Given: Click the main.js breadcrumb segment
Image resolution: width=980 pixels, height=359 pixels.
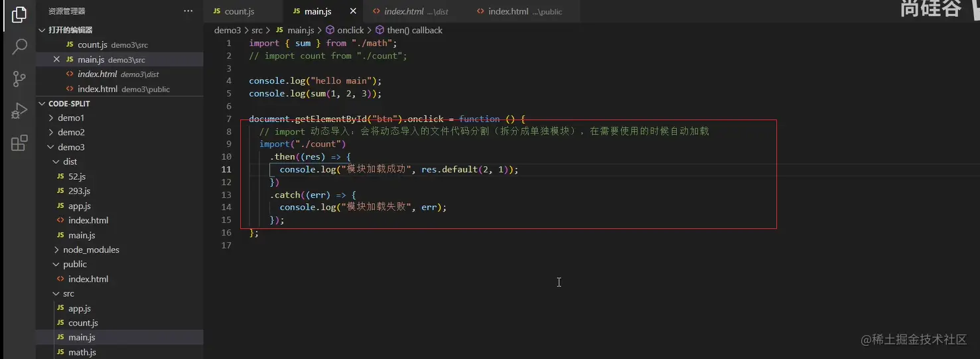Looking at the screenshot, I should [295, 31].
